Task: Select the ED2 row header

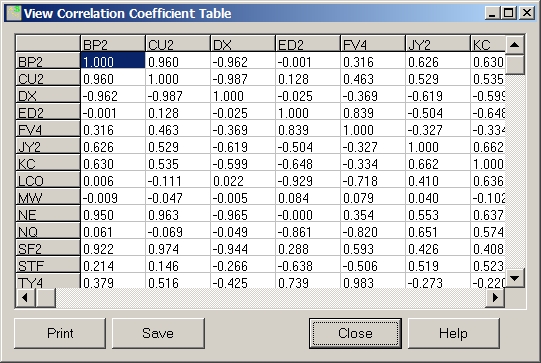Action: point(48,112)
